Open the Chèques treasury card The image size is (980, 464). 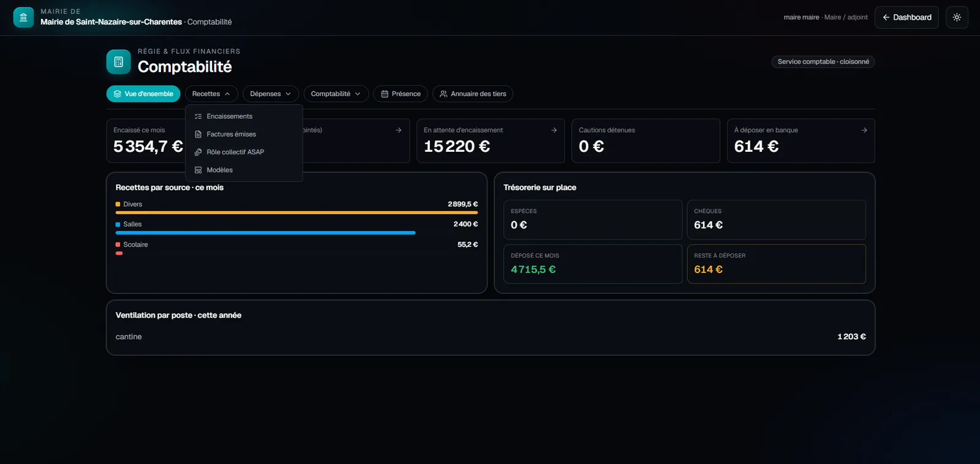776,220
